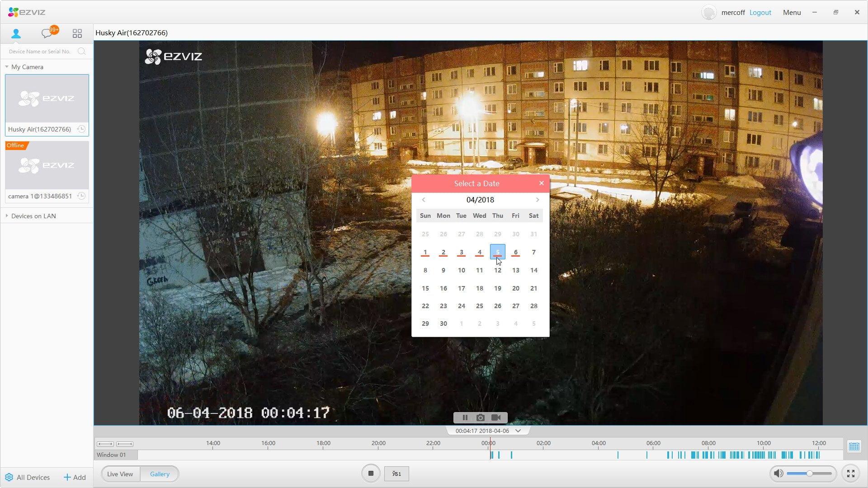Click the device search magnifier icon
Image resolution: width=868 pixels, height=488 pixels.
[81, 52]
